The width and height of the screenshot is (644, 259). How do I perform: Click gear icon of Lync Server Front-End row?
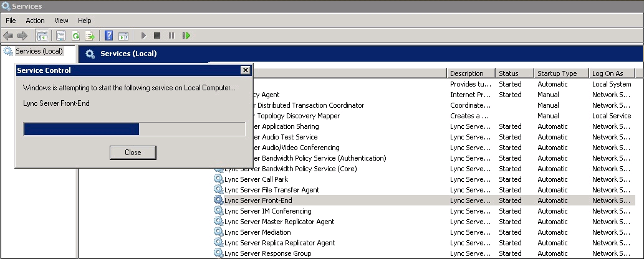(x=218, y=200)
